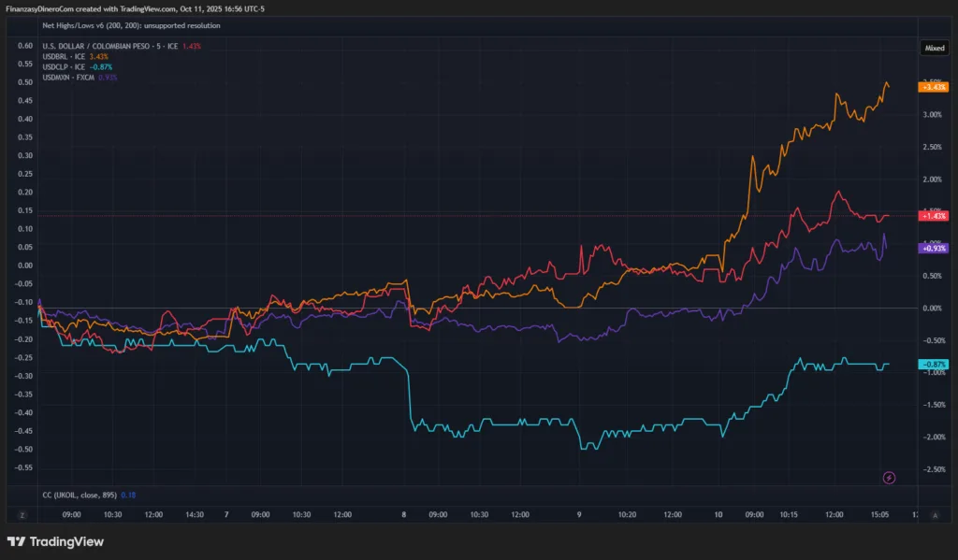
Task: Click the orange +3.43% price label
Action: pos(934,87)
